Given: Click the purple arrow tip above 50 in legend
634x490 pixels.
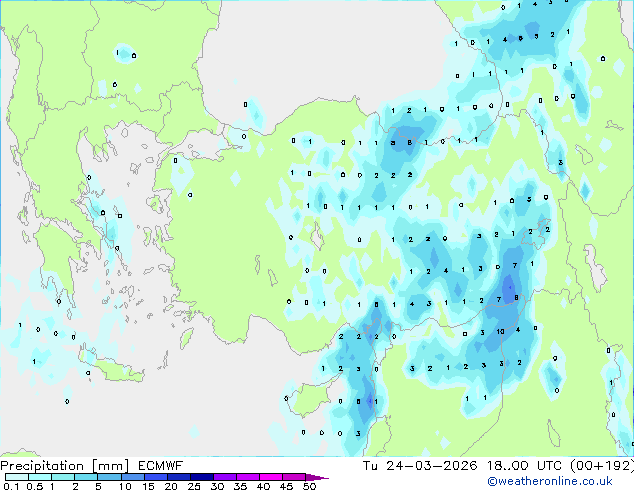Looking at the screenshot, I should pos(317,477).
